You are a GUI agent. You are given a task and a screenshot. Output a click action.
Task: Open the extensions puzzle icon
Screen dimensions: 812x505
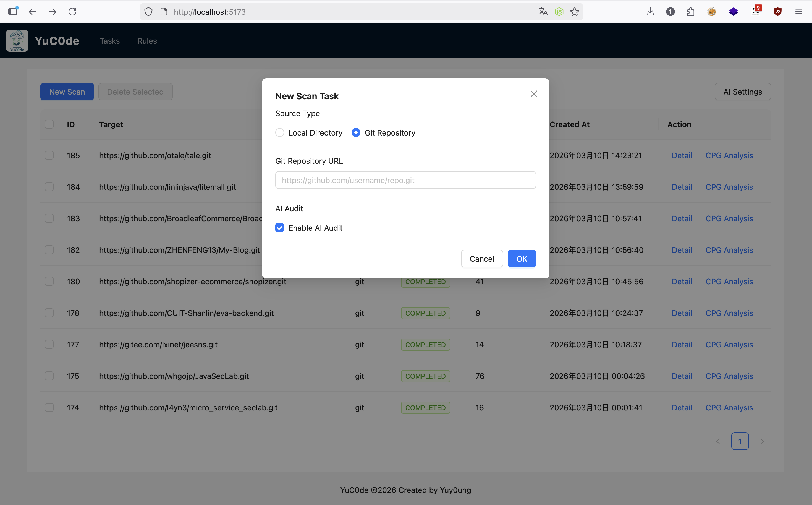[690, 12]
